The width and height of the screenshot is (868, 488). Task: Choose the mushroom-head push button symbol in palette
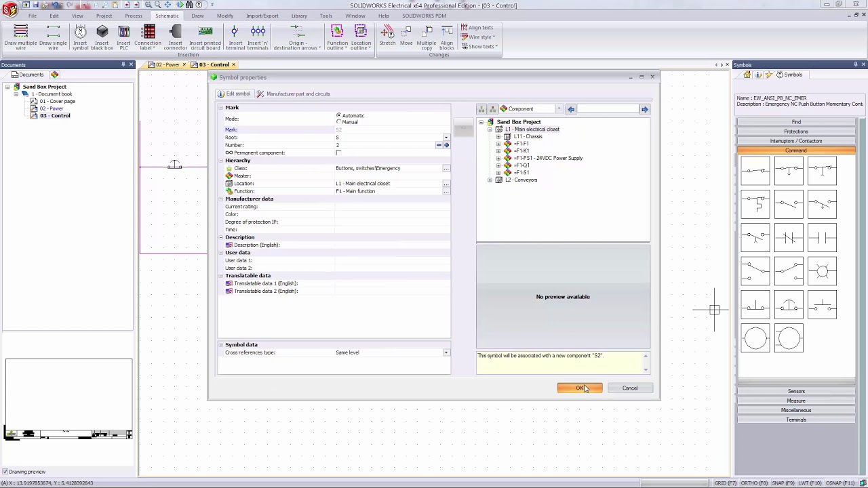[789, 305]
